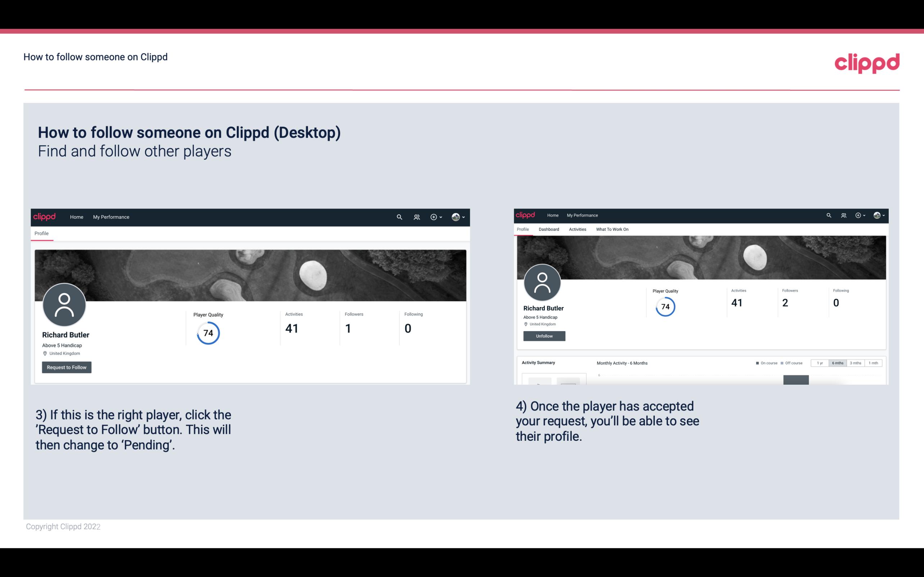The image size is (924, 577).
Task: Select the 'Profile' tab on desktop view
Action: tap(41, 233)
